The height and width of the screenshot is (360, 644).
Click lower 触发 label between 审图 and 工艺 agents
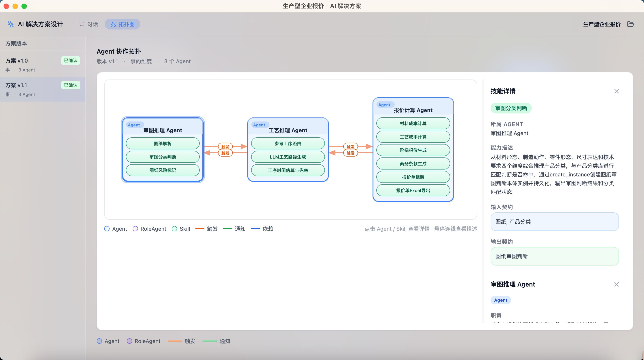[x=225, y=153]
